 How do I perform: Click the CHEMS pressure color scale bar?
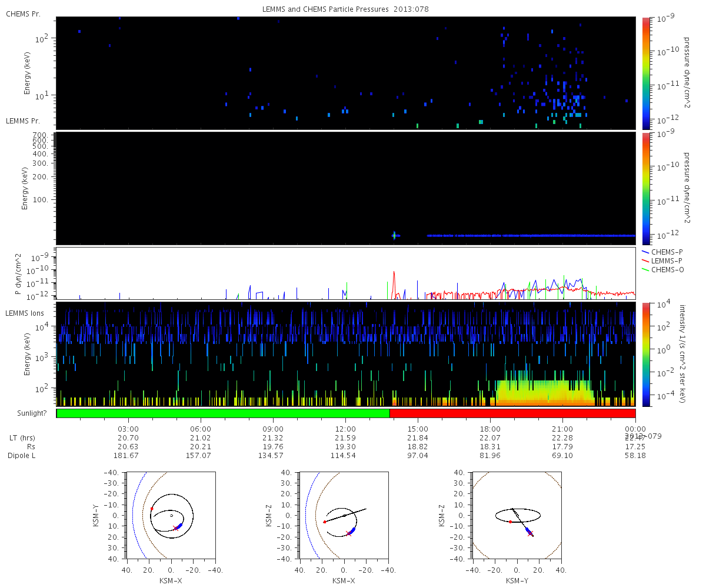645,73
